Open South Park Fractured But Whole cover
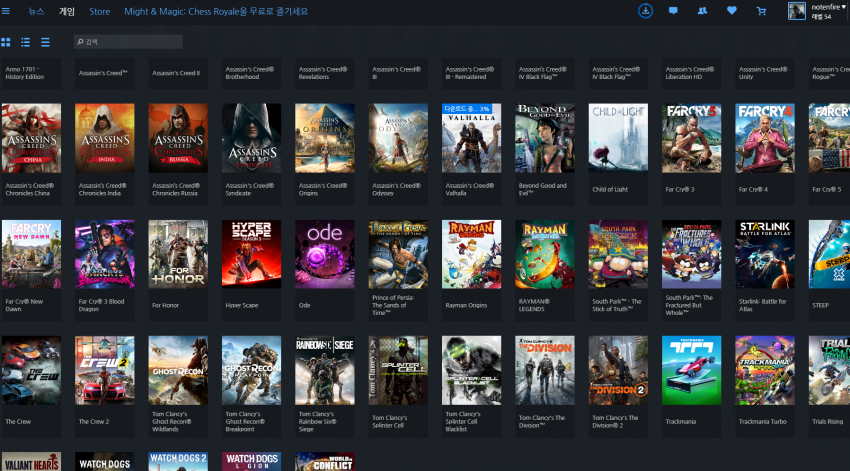850x471 pixels. click(x=692, y=254)
